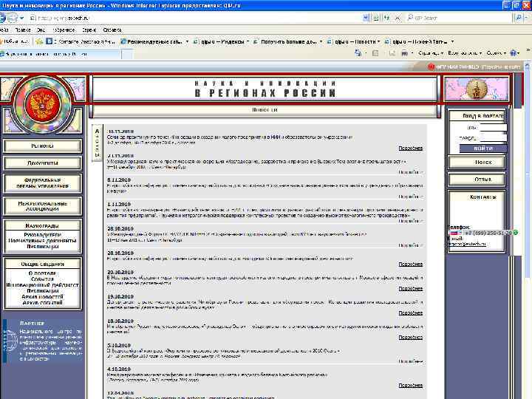Open the recent pages dropdown arrow
532x399 pixels.
(x=21, y=18)
